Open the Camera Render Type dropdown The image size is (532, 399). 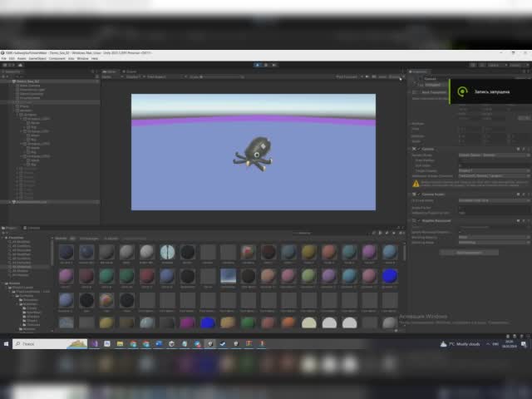tap(494, 155)
